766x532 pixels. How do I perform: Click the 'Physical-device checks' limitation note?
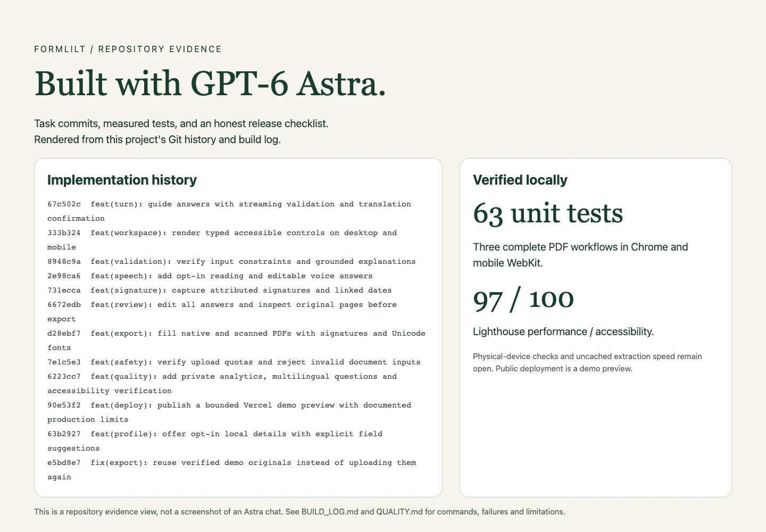click(587, 362)
